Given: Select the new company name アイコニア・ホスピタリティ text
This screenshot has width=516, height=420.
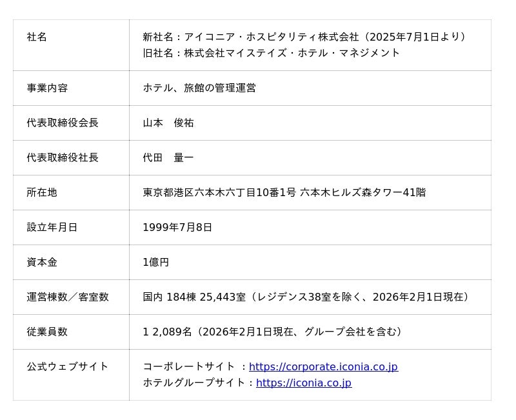Looking at the screenshot, I should 304,37.
